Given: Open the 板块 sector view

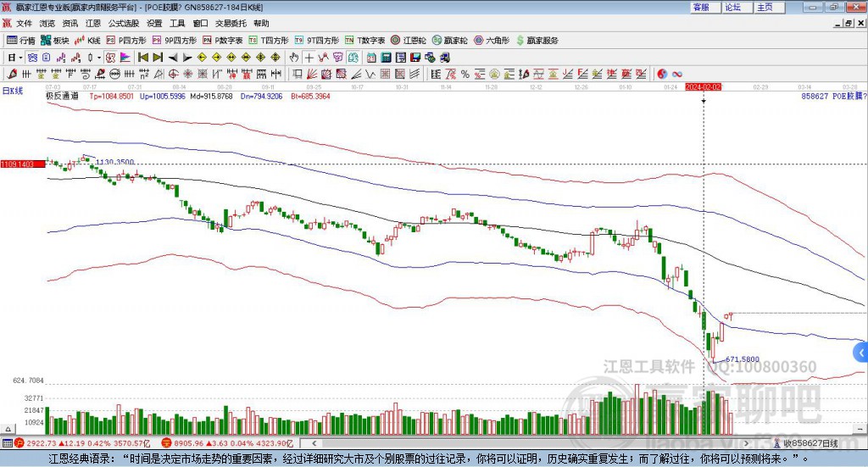Looking at the screenshot, I should (x=55, y=40).
